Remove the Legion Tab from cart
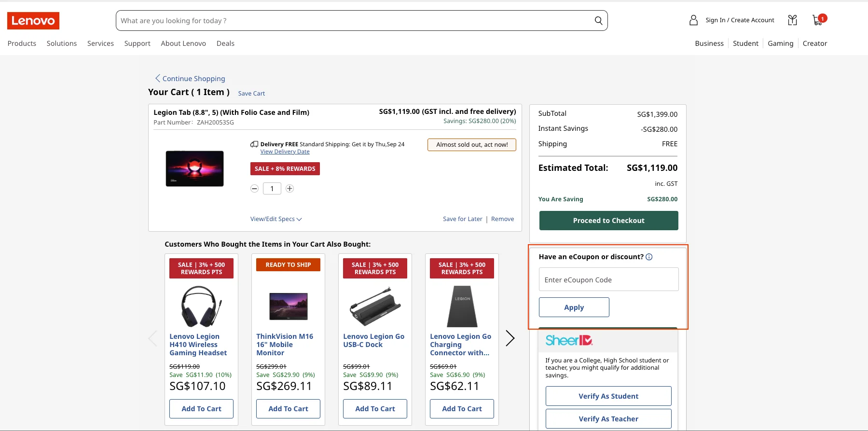The height and width of the screenshot is (431, 868). (x=503, y=219)
